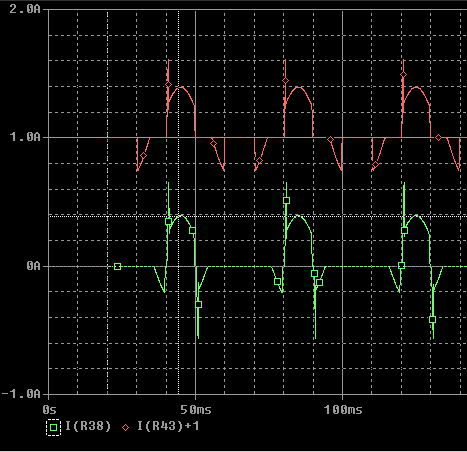Click the 0A y-axis label
Image resolution: width=467 pixels, height=452 pixels.
33,266
